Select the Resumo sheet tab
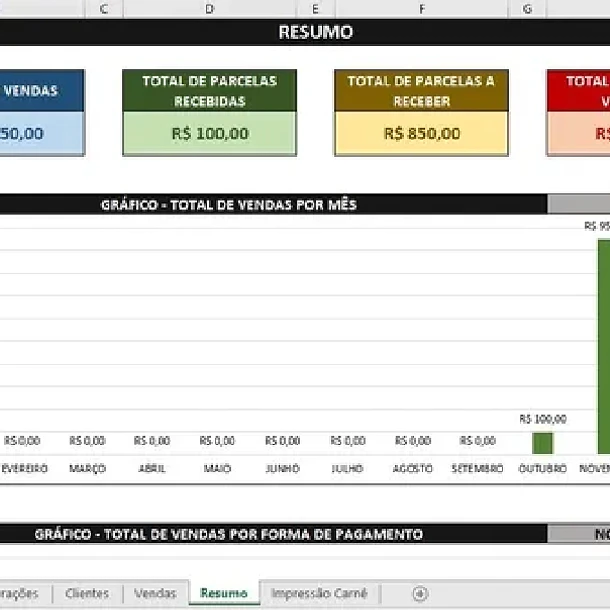The height and width of the screenshot is (610, 610). coord(224,593)
